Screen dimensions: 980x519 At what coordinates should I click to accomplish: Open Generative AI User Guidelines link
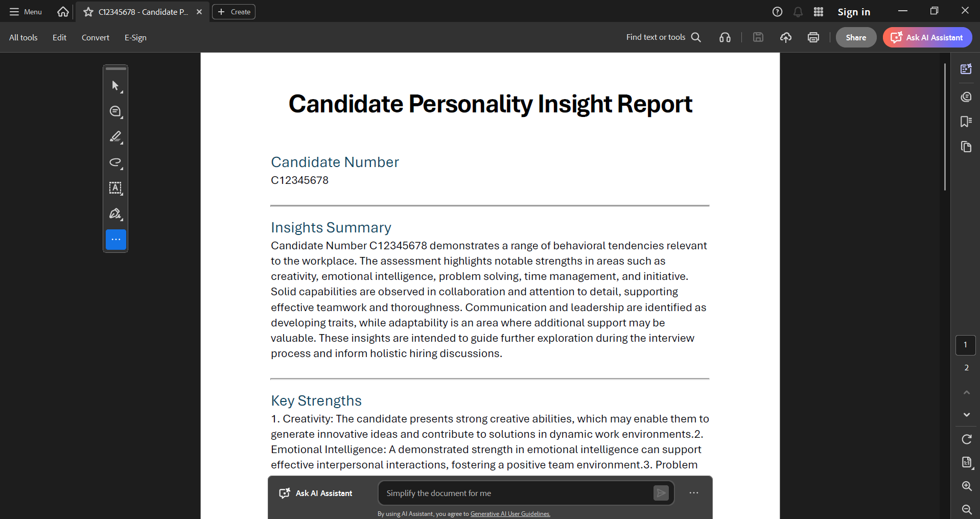pyautogui.click(x=510, y=514)
